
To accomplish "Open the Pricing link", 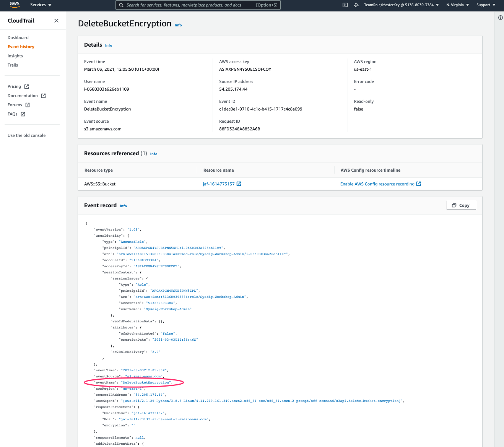I will coord(14,86).
